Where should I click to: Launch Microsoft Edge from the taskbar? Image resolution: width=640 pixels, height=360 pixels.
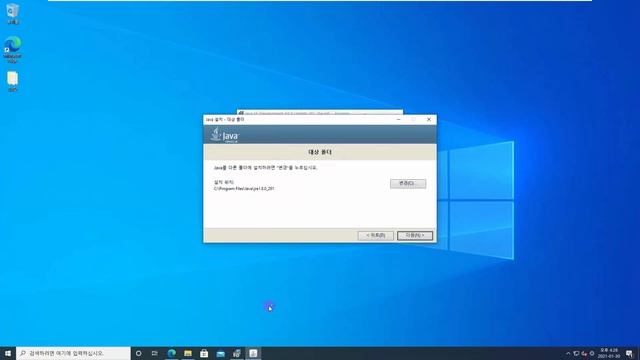171,353
